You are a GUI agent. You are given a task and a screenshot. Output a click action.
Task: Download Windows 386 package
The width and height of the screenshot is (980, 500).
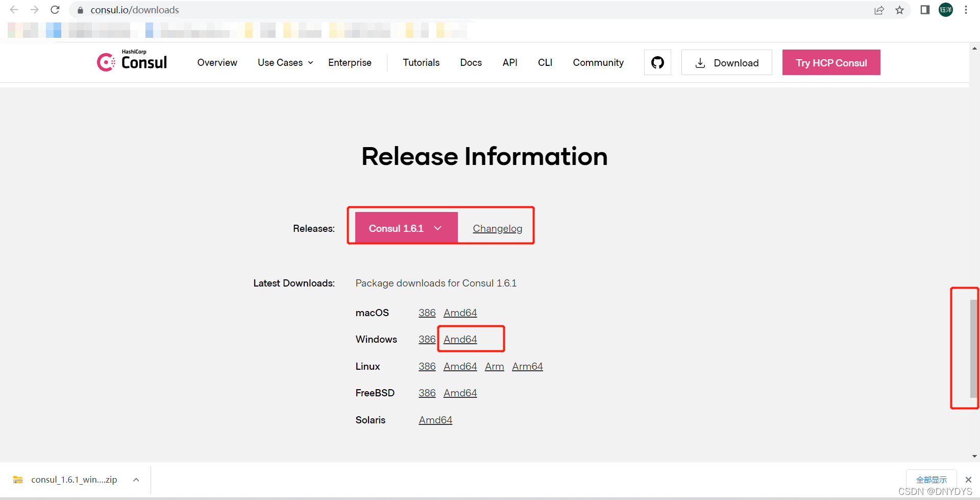tap(427, 339)
